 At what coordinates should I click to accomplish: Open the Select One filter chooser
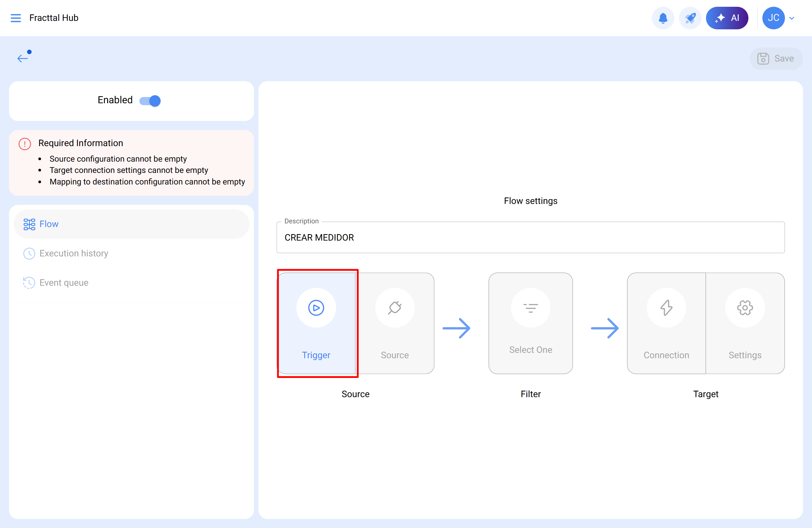click(x=531, y=323)
